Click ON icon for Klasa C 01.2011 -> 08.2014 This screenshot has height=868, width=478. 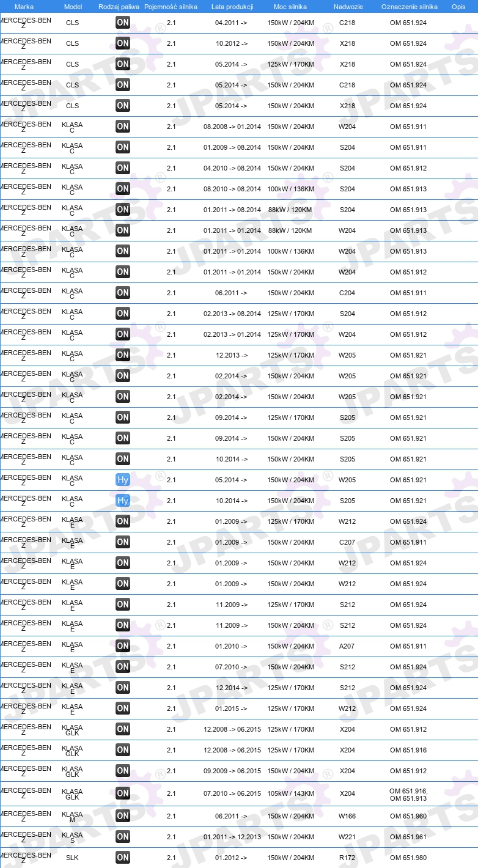coord(123,210)
